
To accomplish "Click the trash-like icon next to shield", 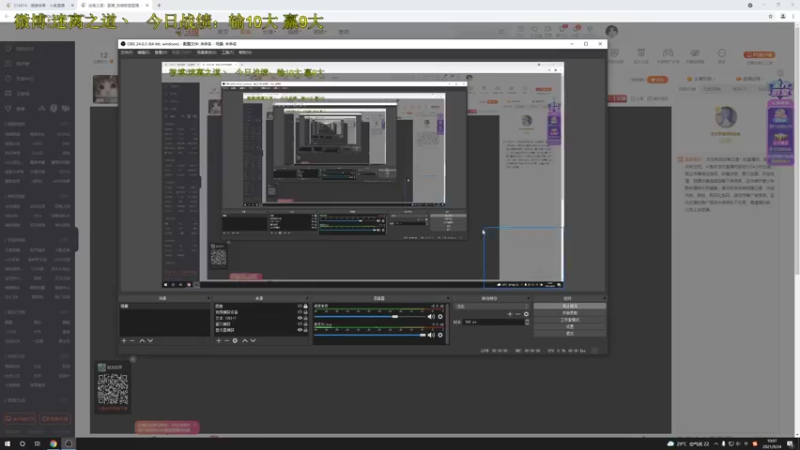I will click(x=641, y=53).
